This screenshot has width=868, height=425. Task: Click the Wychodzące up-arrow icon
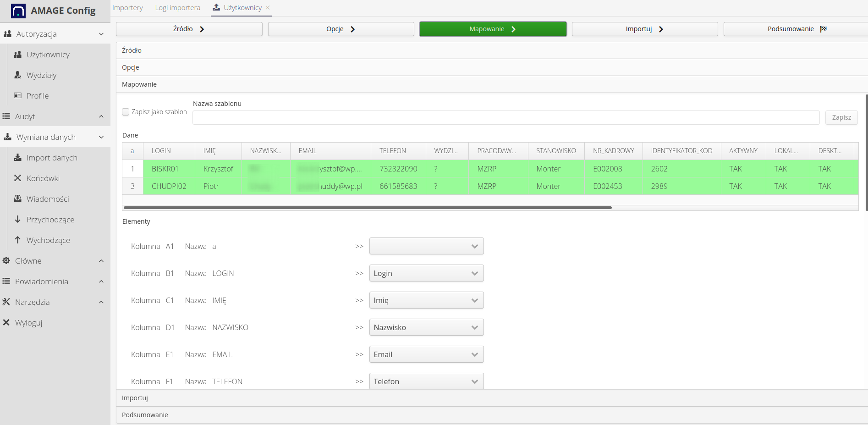pos(18,240)
